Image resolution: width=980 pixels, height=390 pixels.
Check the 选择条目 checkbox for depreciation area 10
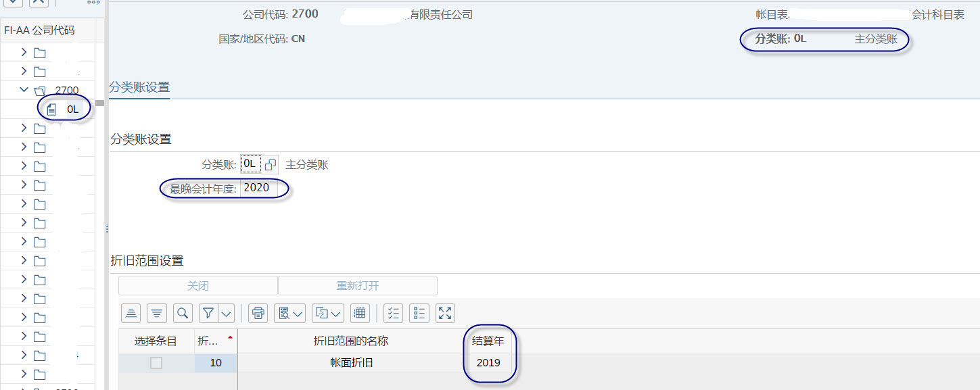pyautogui.click(x=156, y=362)
